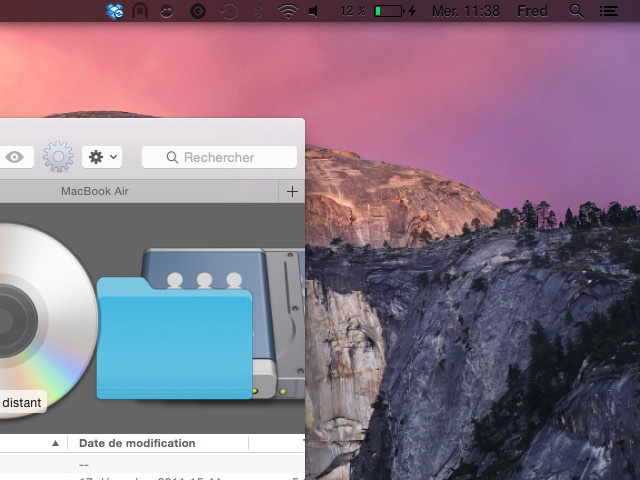Open the round face menu bar icon
This screenshot has height=480, width=640.
tap(167, 11)
